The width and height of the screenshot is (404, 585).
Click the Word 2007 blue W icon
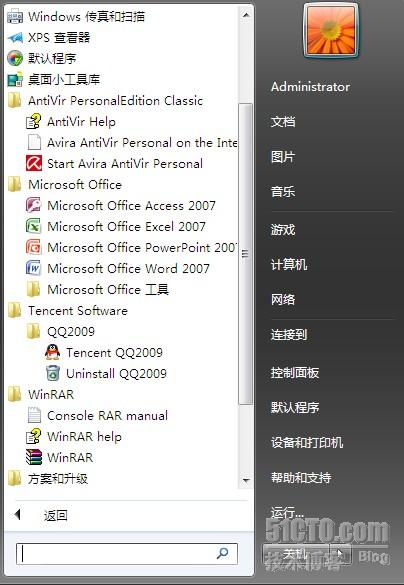(34, 268)
